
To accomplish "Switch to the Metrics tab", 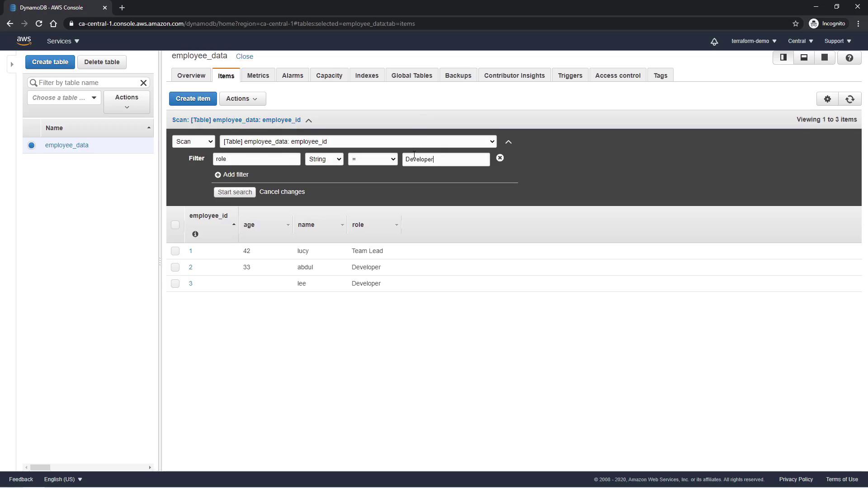I will (x=258, y=75).
